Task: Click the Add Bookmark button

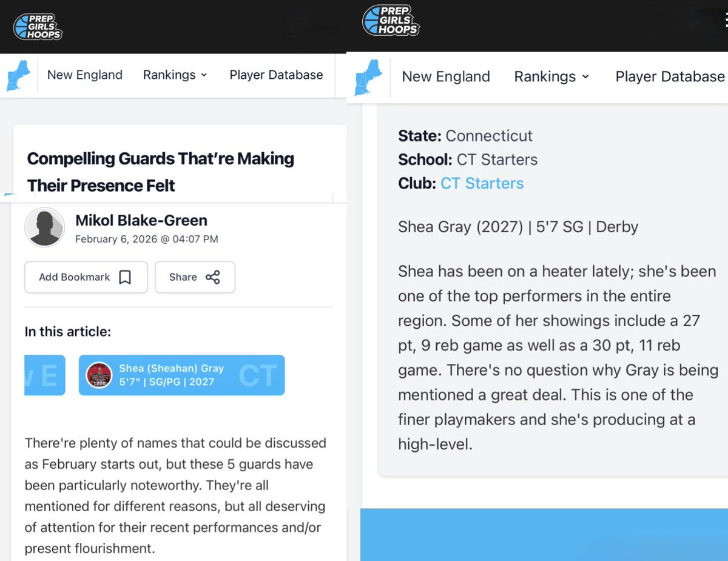Action: click(x=86, y=277)
